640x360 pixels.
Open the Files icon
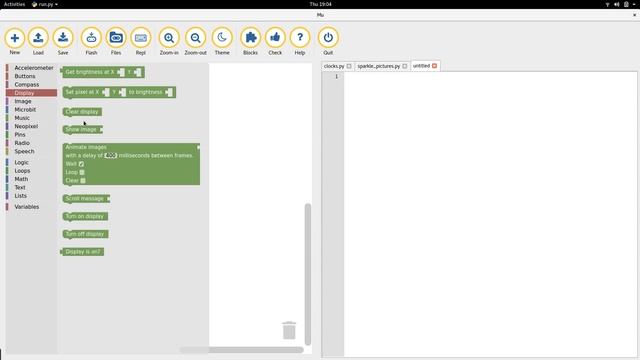click(x=116, y=38)
